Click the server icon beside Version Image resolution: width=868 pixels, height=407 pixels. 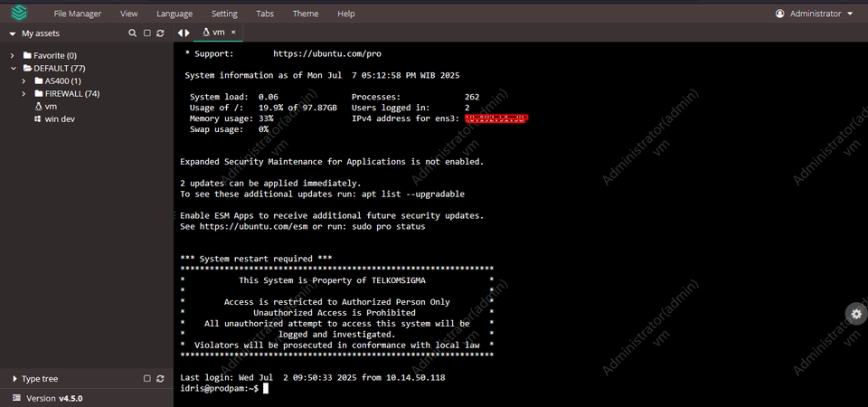[16, 398]
